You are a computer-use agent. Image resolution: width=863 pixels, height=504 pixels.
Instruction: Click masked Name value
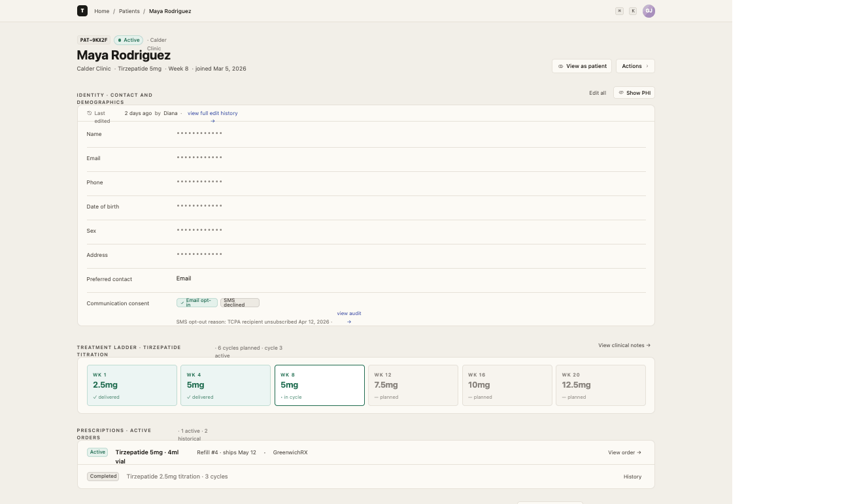click(x=199, y=133)
